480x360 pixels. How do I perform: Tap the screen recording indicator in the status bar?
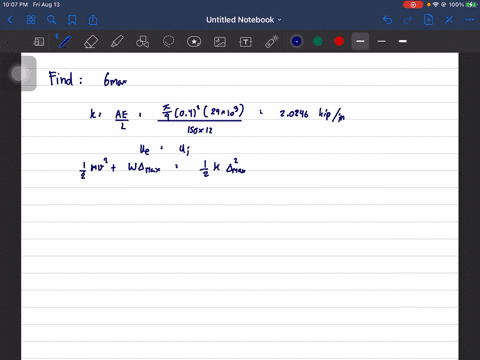click(413, 5)
